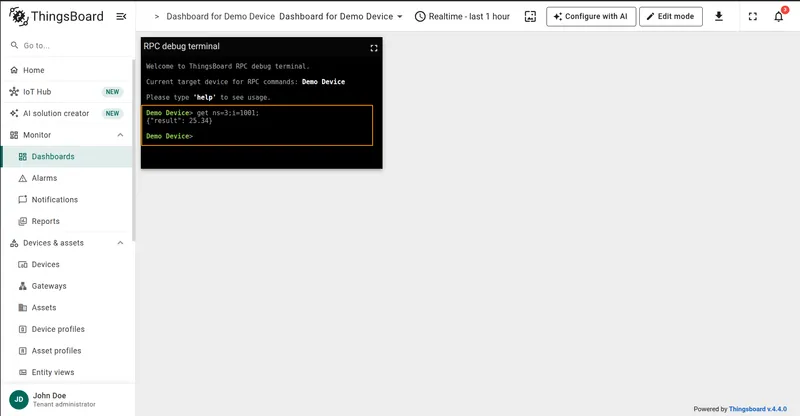
Task: Click the Dashboards grid icon
Action: (22, 157)
